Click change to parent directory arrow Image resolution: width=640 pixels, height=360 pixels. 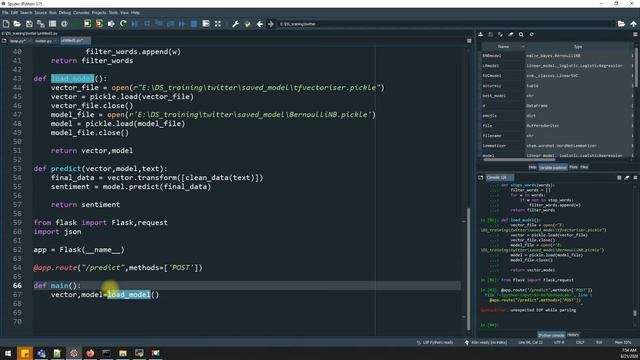click(633, 24)
